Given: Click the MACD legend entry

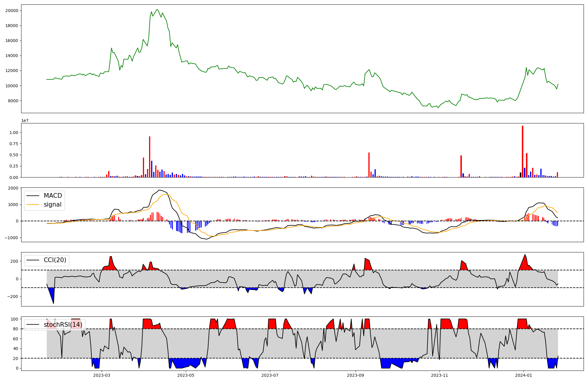Looking at the screenshot, I should pos(44,196).
